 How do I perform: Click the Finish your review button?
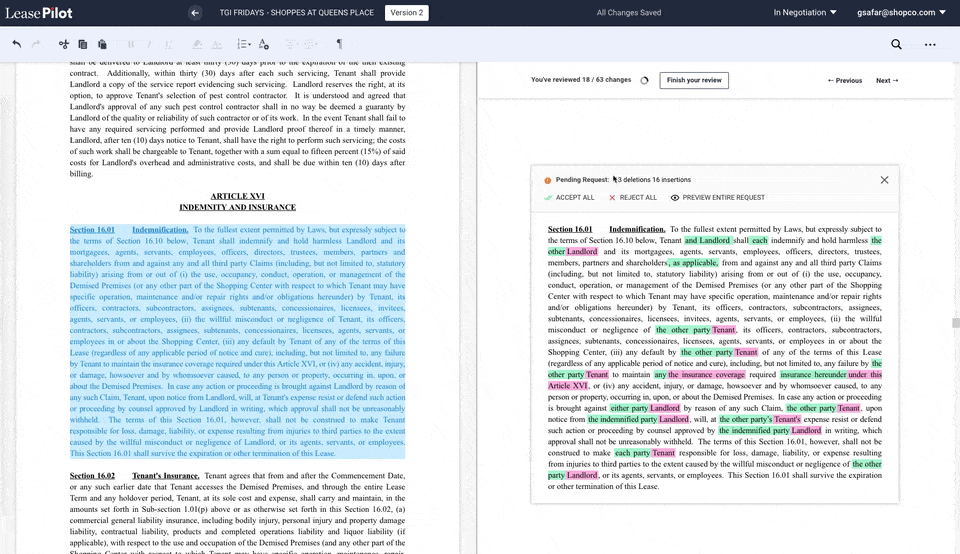[694, 81]
